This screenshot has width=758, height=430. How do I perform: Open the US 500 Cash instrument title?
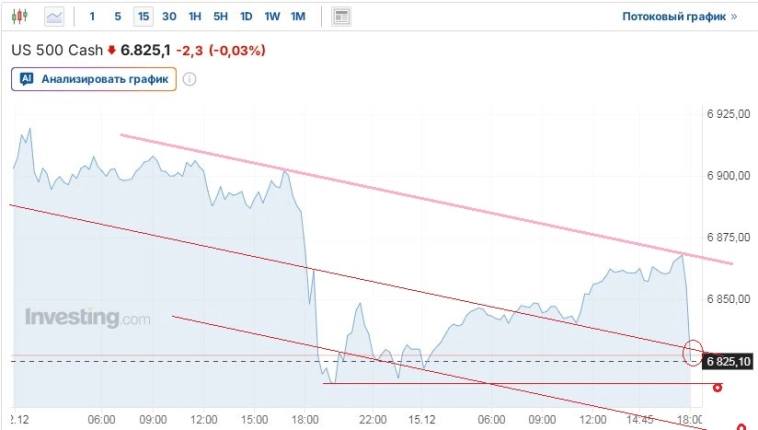56,50
